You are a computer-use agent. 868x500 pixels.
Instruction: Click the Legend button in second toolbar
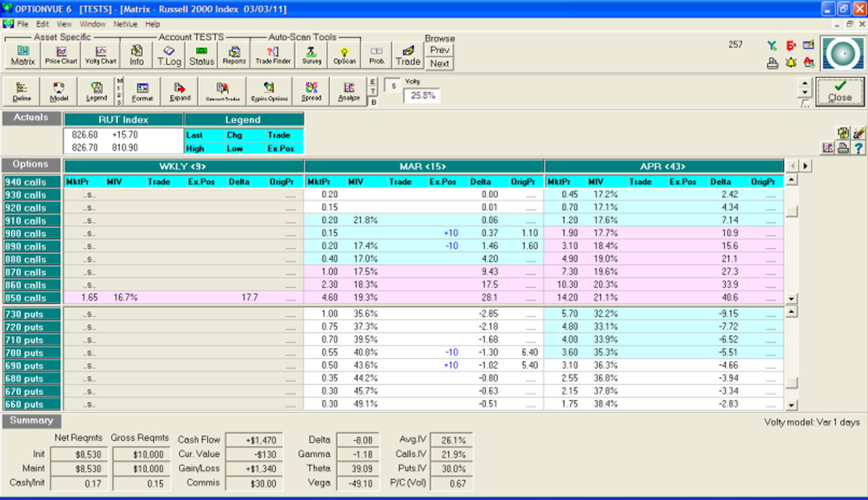click(x=96, y=92)
